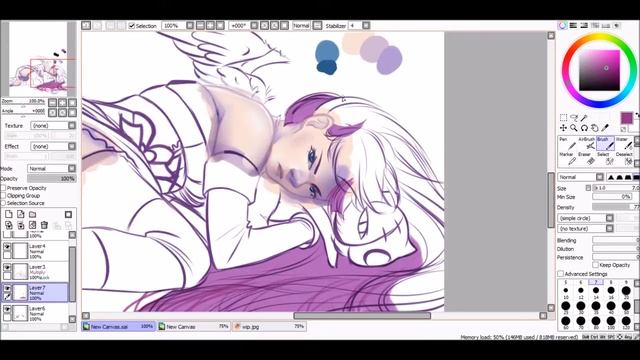Choose the Select brush tool
The image size is (640, 360).
point(605,159)
